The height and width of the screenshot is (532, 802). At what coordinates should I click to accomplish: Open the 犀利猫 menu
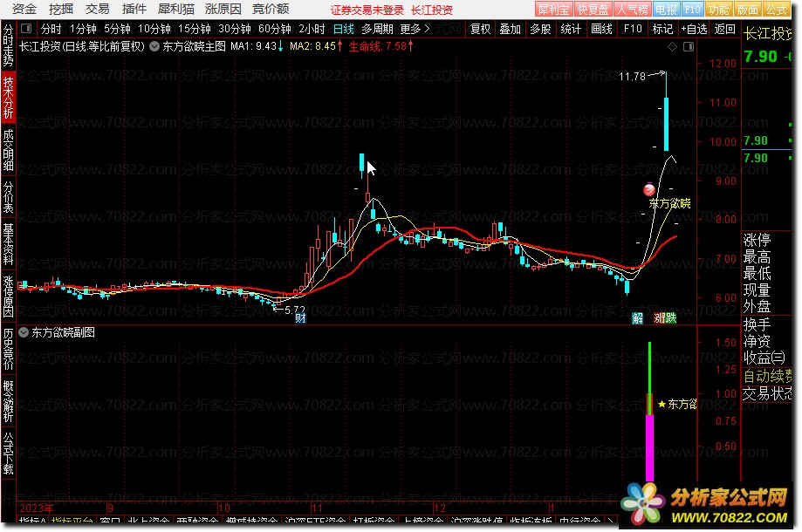(176, 9)
